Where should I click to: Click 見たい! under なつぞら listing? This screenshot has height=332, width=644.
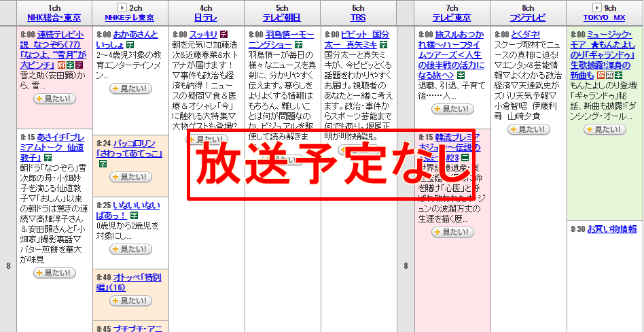(54, 99)
